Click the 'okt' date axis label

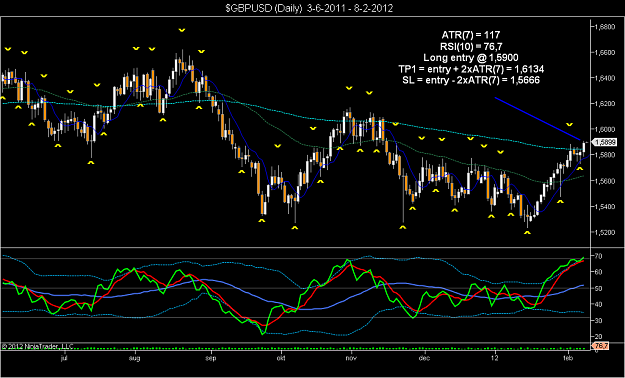282,358
